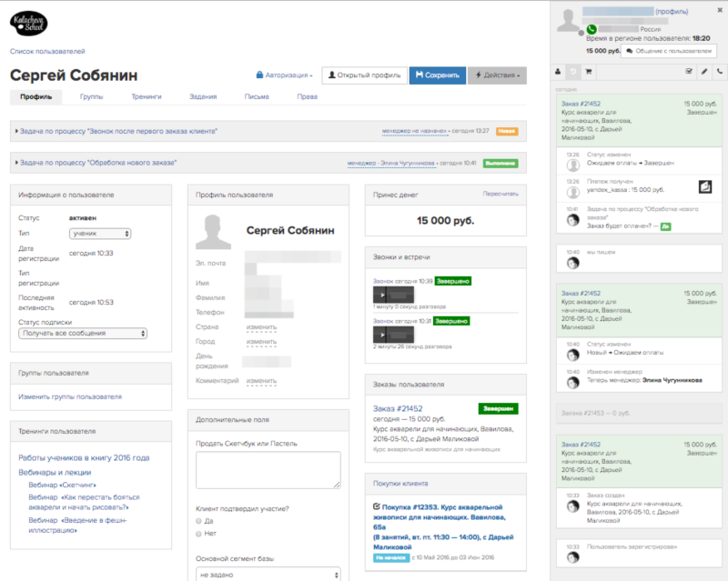Open the 'Статус подписки' dropdown
Screen dimensions: 728x581
(83, 333)
